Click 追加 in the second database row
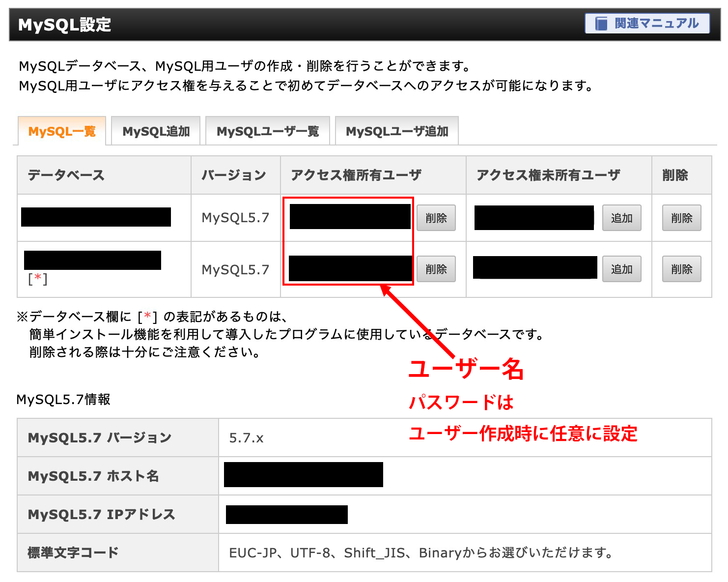Screen dimensions: 728x582 tap(621, 269)
